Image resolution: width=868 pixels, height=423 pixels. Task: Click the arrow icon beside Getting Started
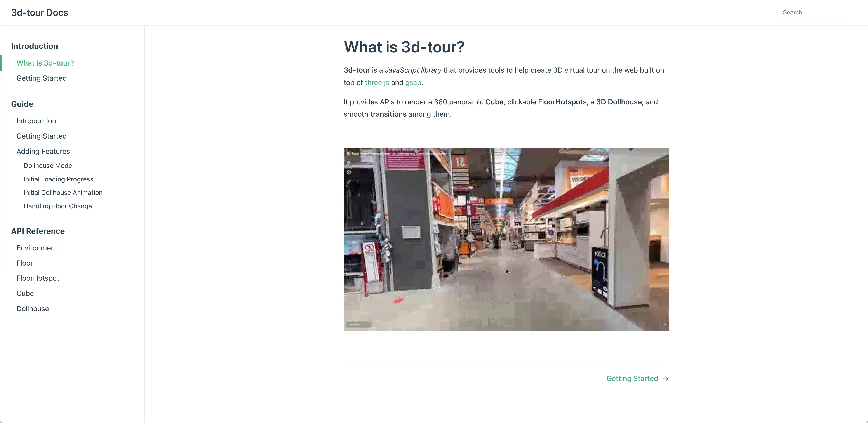click(666, 379)
